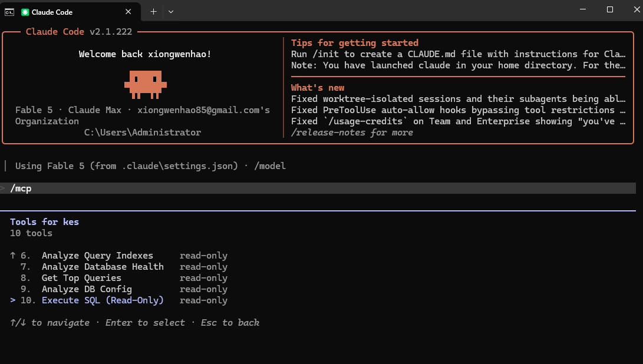
Task: Click the /release-notes for more text
Action: click(x=352, y=133)
